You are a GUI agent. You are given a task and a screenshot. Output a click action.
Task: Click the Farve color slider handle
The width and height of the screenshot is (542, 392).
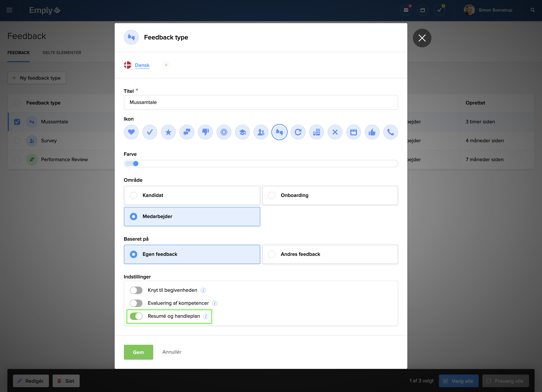point(136,164)
